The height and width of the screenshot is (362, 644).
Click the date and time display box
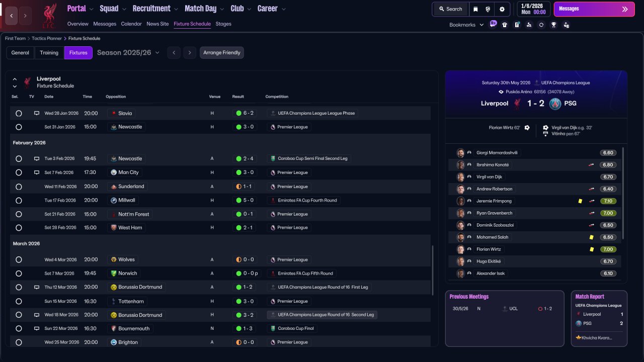[533, 9]
